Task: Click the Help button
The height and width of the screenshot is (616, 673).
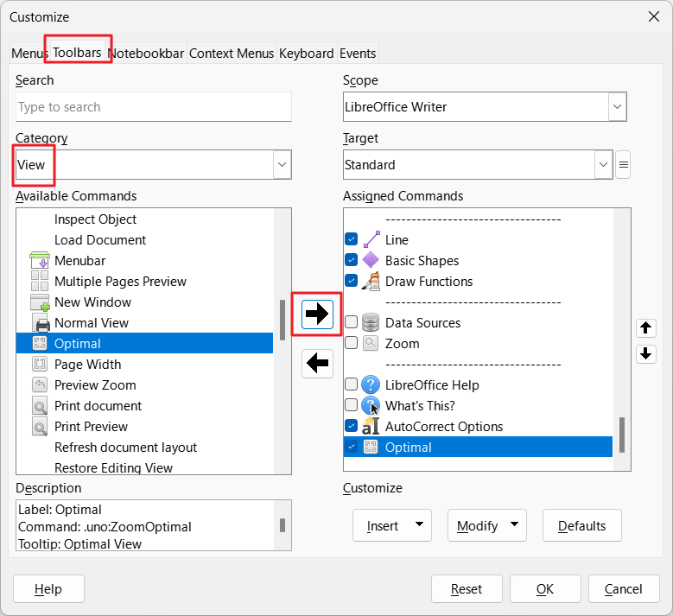Action: (x=48, y=589)
